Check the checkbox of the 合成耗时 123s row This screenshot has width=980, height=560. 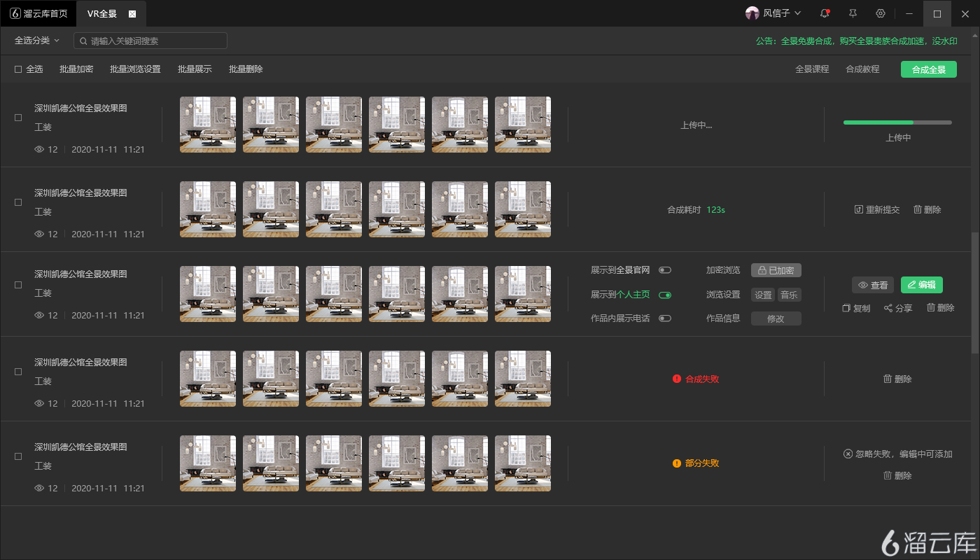click(18, 202)
